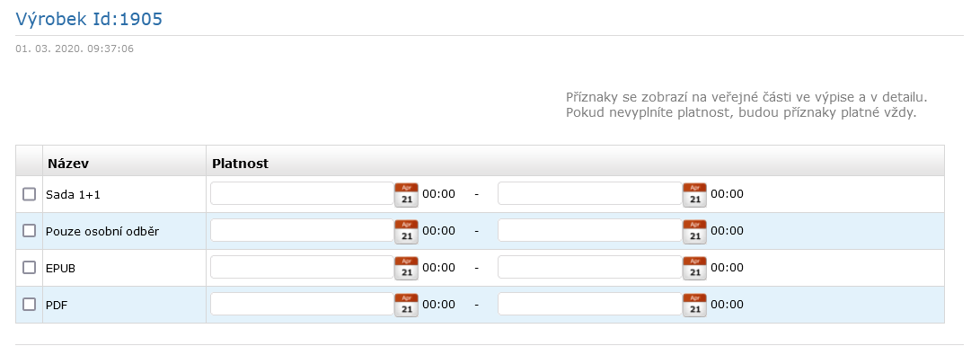Open end date calendar for Sada 1+1
The width and height of the screenshot is (980, 355).
(694, 194)
